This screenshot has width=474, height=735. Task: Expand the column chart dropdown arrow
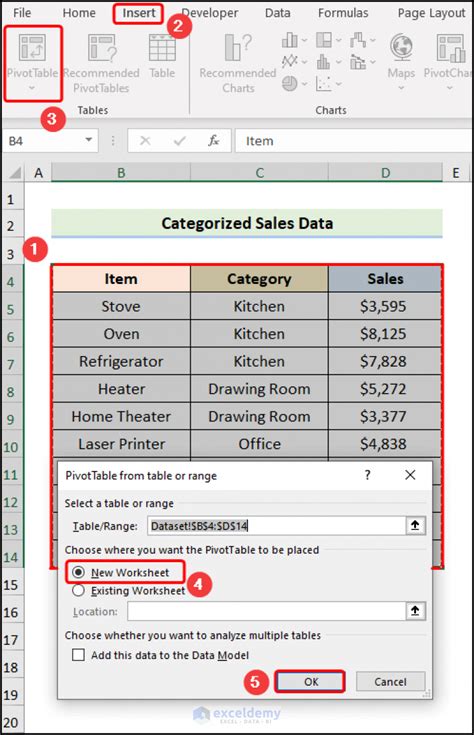(x=305, y=40)
